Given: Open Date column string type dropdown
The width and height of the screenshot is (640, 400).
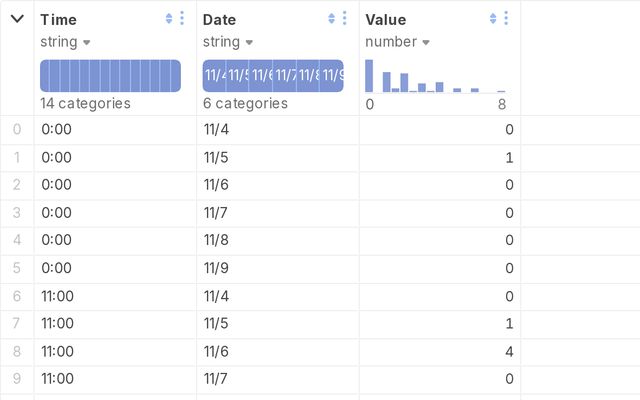Looking at the screenshot, I should (227, 42).
